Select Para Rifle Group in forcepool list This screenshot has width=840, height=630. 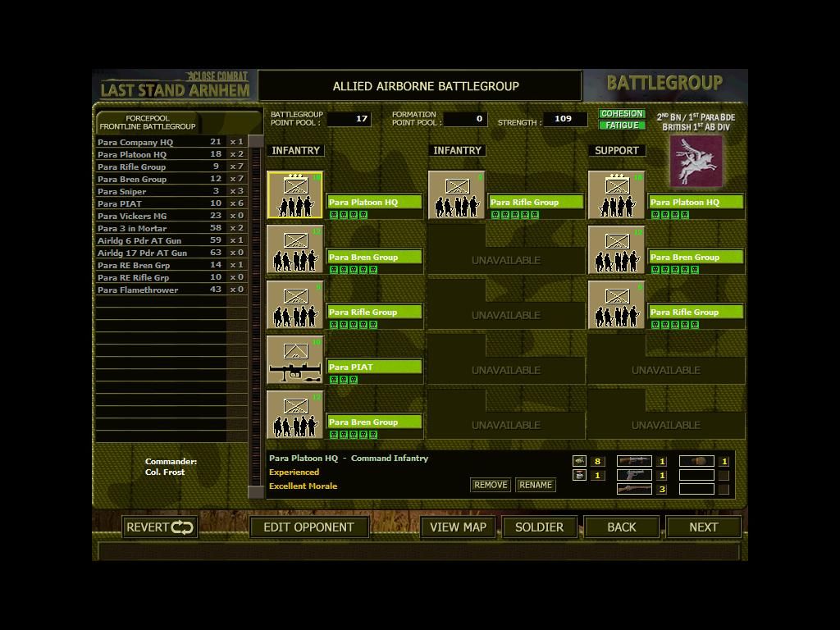(171, 167)
